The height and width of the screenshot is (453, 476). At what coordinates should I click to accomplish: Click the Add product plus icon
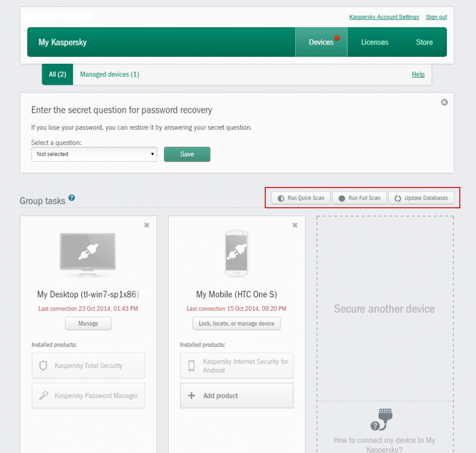click(192, 396)
